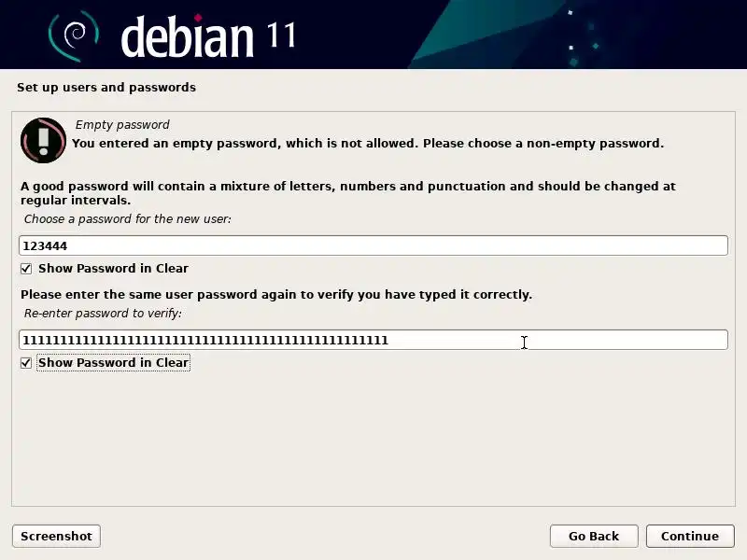Screen dimensions: 747x560
Task: Take a Screenshot of the installer
Action: pyautogui.click(x=56, y=536)
